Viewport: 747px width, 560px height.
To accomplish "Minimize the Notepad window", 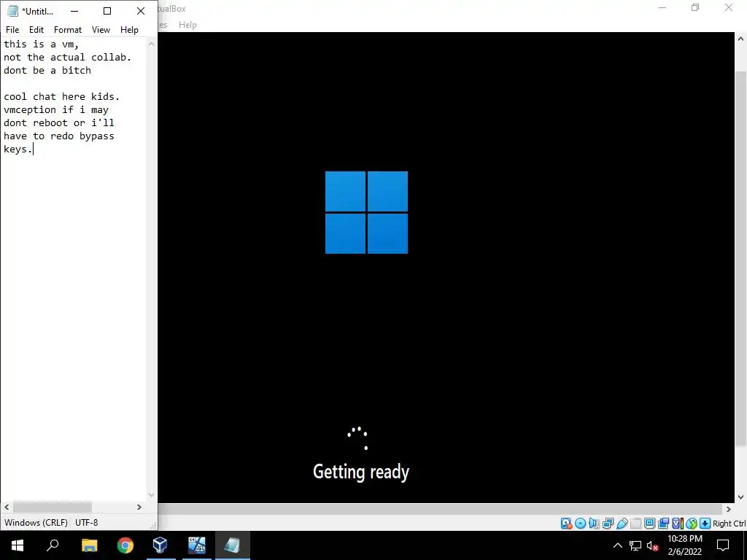I will pyautogui.click(x=74, y=11).
